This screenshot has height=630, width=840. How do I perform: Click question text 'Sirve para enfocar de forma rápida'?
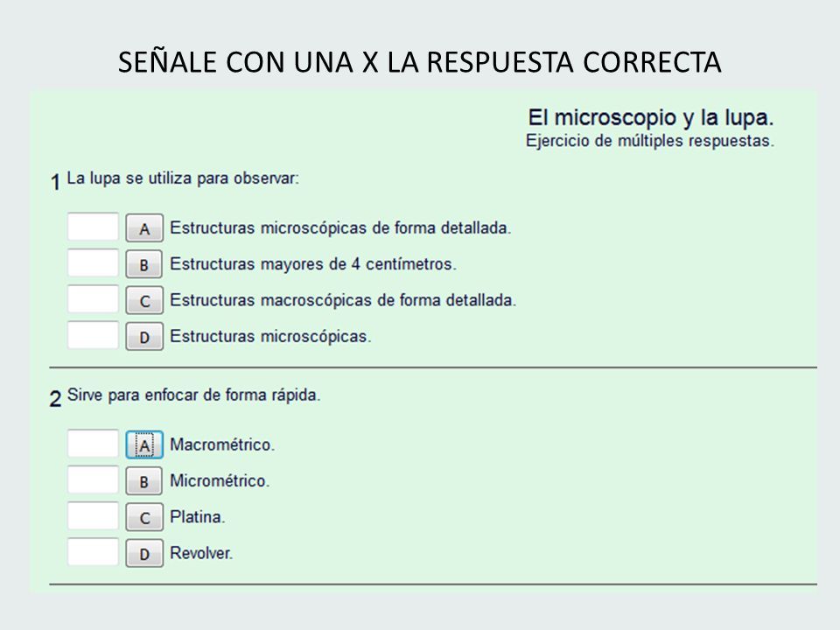(x=193, y=395)
